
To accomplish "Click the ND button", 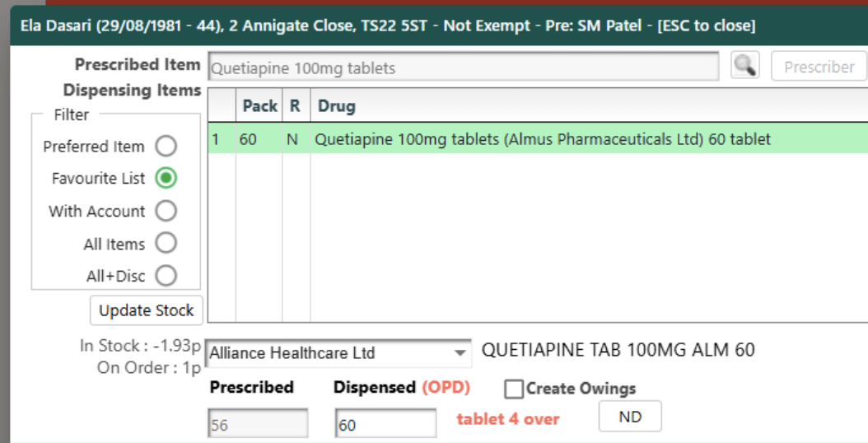I will [x=630, y=417].
